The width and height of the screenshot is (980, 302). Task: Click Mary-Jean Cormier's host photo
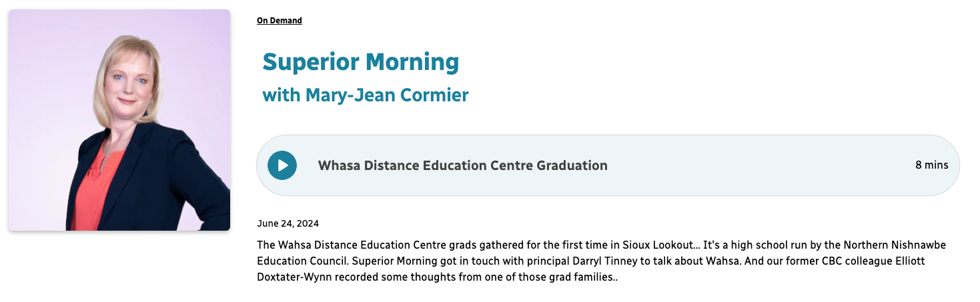[119, 120]
